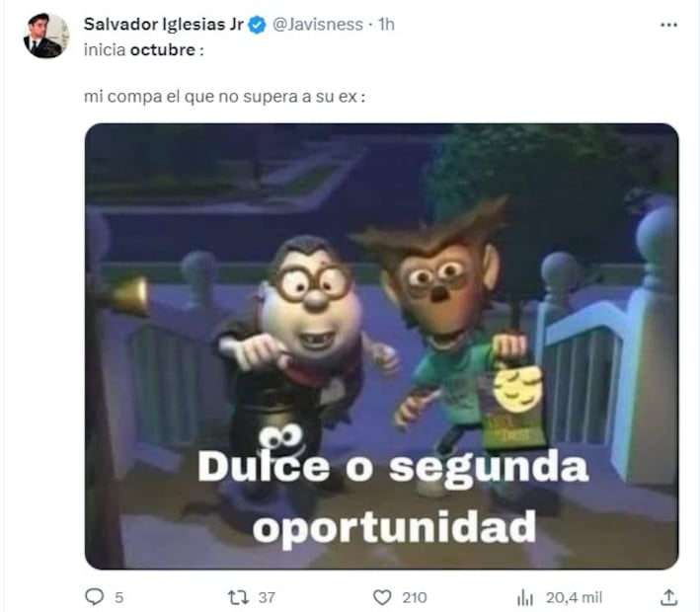Click the retweet count 37

[x=267, y=597]
